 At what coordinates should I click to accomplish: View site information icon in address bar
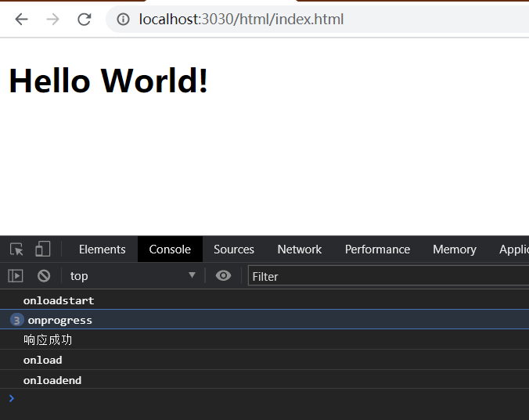point(123,20)
